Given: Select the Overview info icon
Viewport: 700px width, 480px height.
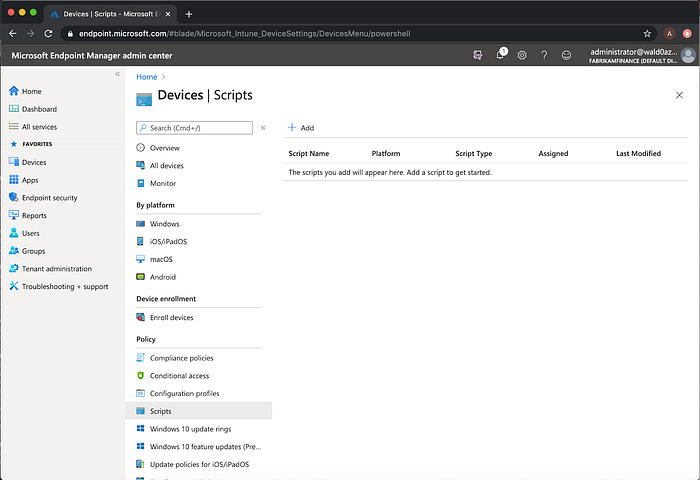Looking at the screenshot, I should coord(141,148).
